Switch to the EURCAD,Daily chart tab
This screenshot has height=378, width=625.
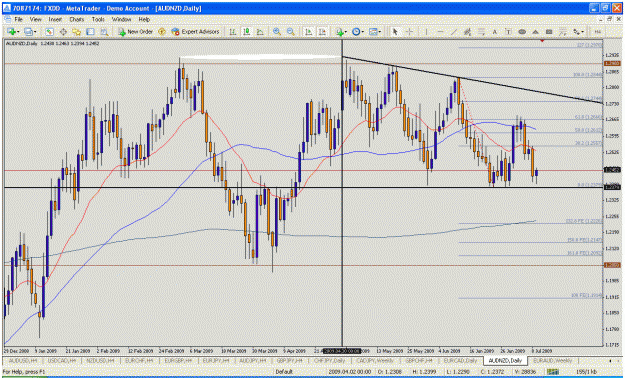tap(460, 360)
